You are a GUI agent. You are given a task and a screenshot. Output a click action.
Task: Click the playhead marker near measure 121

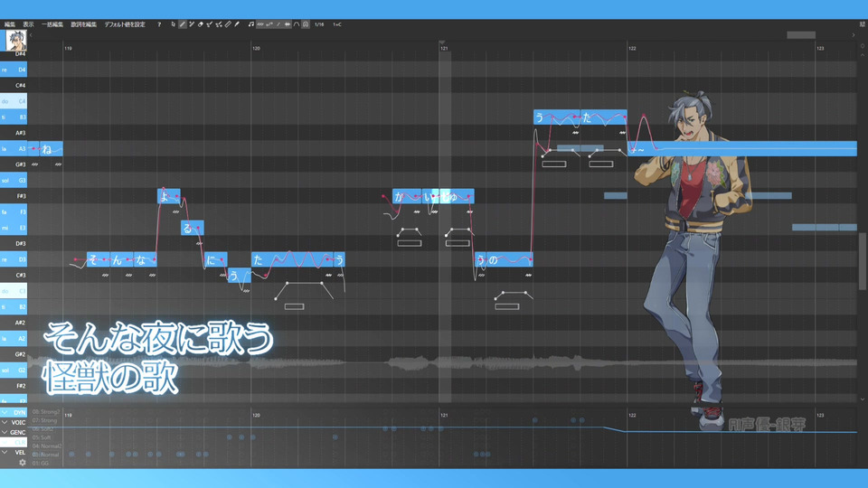pyautogui.click(x=442, y=42)
